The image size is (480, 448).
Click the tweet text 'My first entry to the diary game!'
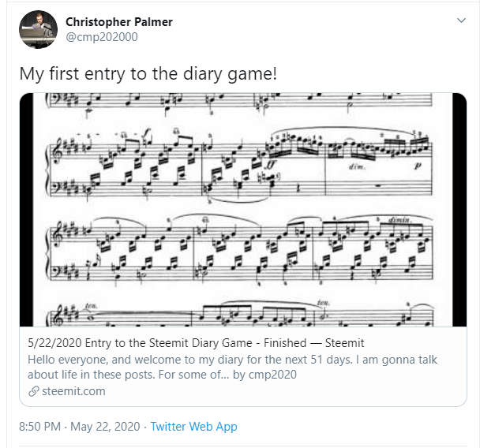click(x=148, y=73)
